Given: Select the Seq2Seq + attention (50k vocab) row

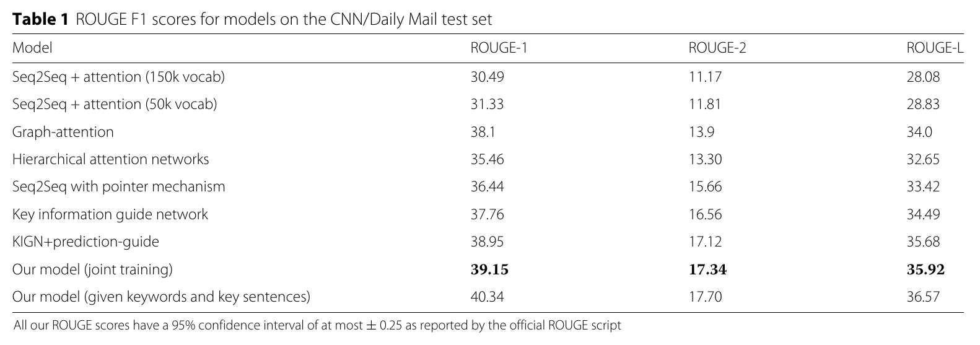Looking at the screenshot, I should tap(488, 104).
